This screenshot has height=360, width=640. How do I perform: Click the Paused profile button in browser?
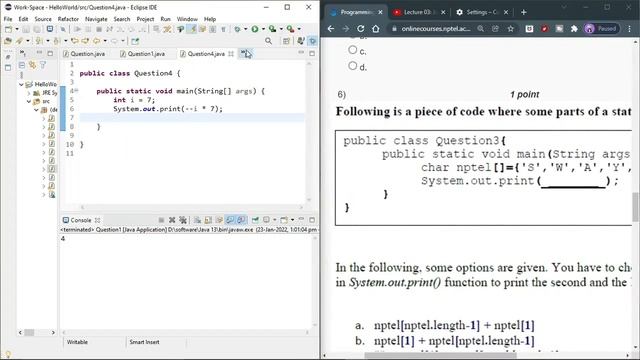tap(602, 29)
